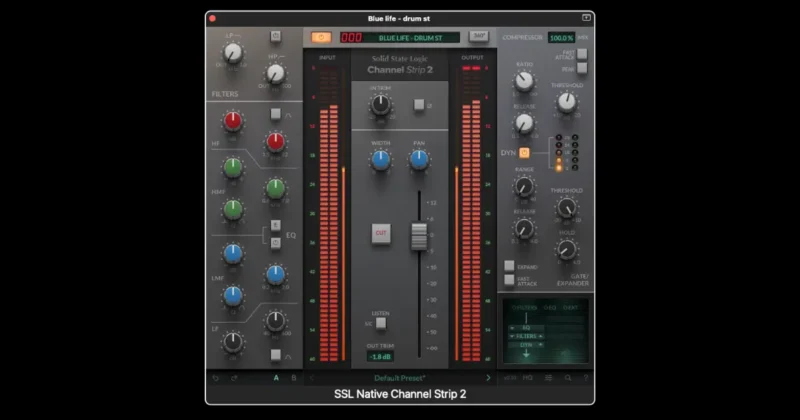
Task: Toggle the EXPAND button
Action: click(509, 266)
